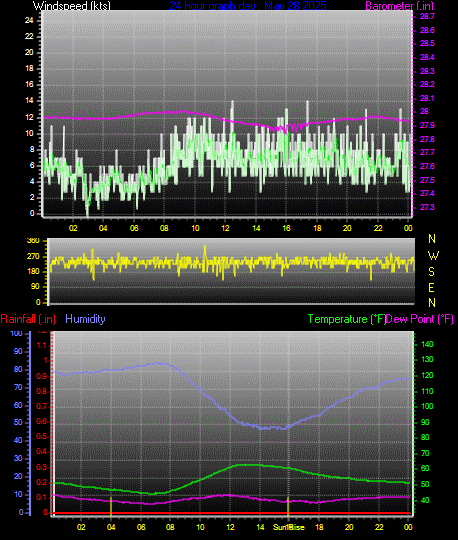This screenshot has width=458, height=540.
Task: Click the 12 tick on the windspeed axis
Action: click(x=29, y=117)
